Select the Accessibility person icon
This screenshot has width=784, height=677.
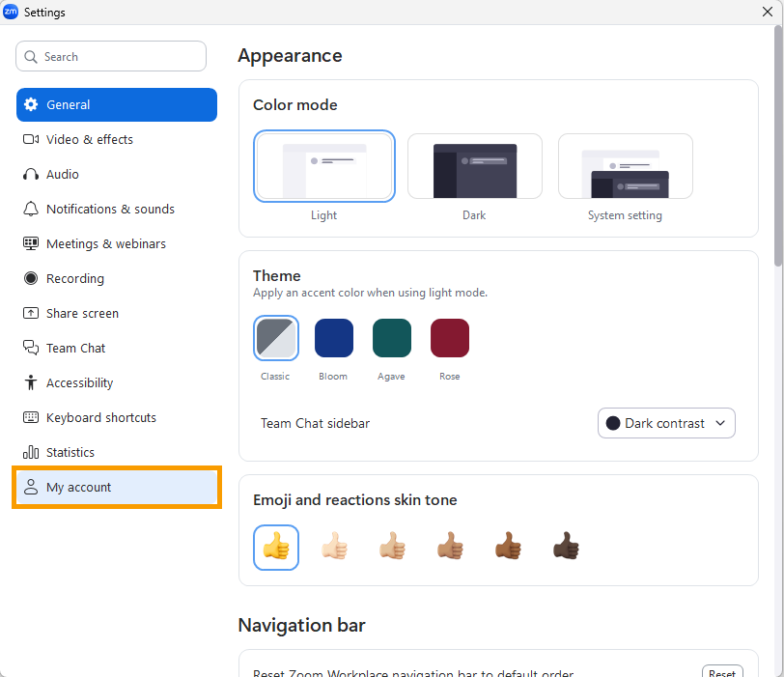click(x=30, y=383)
